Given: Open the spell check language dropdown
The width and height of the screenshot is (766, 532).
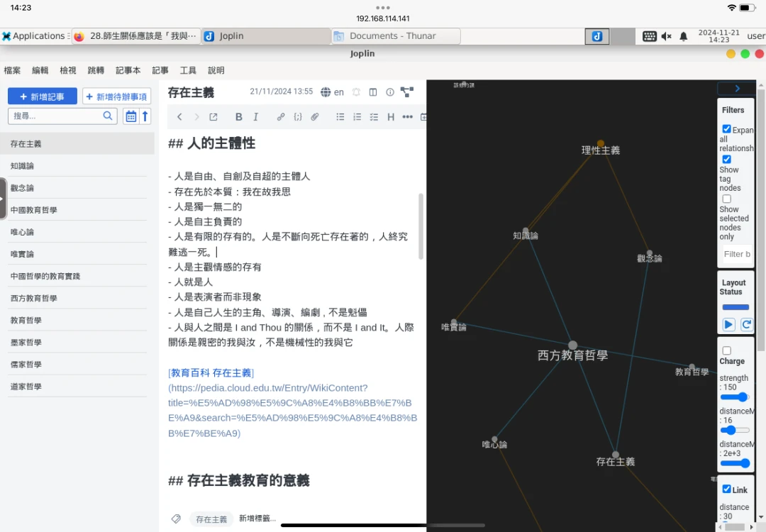Looking at the screenshot, I should [332, 92].
